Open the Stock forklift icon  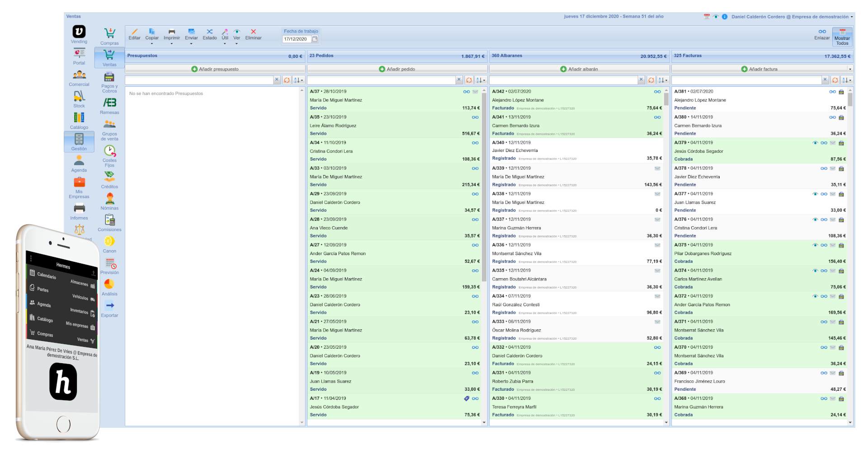pos(79,96)
